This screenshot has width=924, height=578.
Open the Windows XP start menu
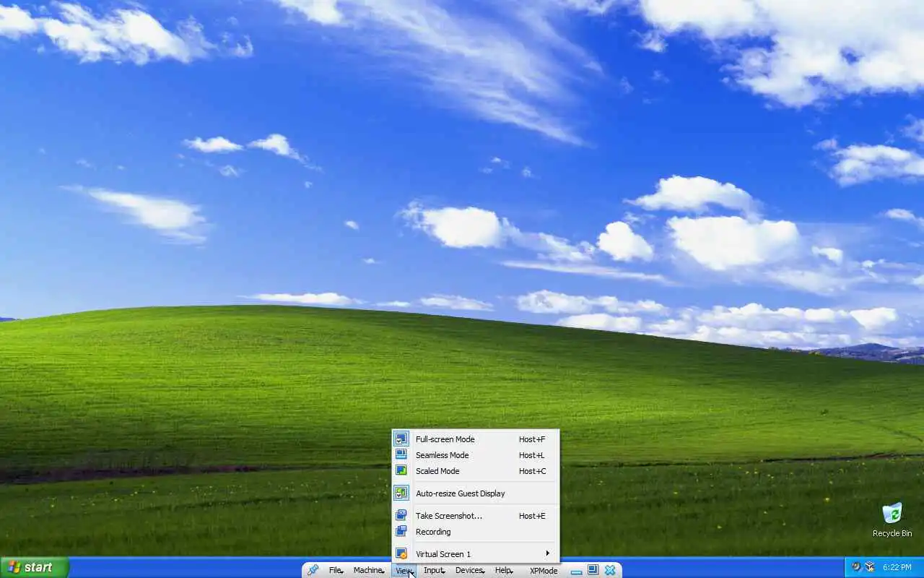coord(34,568)
